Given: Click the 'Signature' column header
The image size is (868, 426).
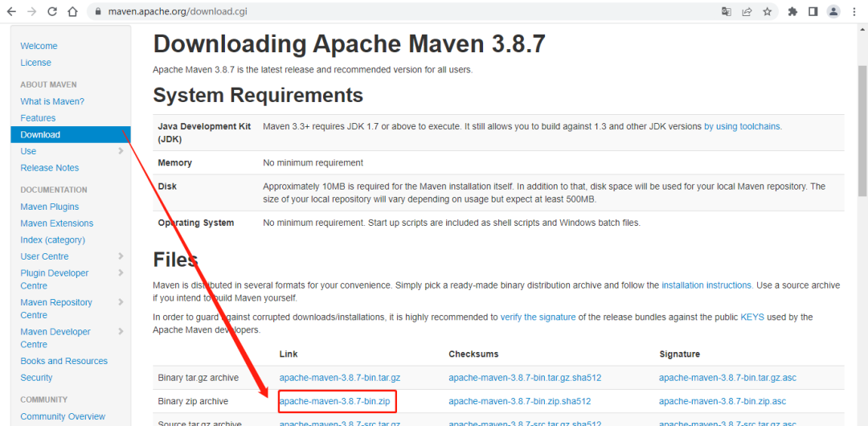Looking at the screenshot, I should [680, 354].
